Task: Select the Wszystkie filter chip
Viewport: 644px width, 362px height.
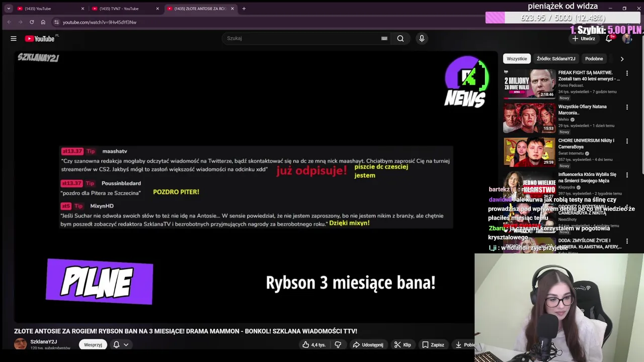Action: [x=517, y=59]
